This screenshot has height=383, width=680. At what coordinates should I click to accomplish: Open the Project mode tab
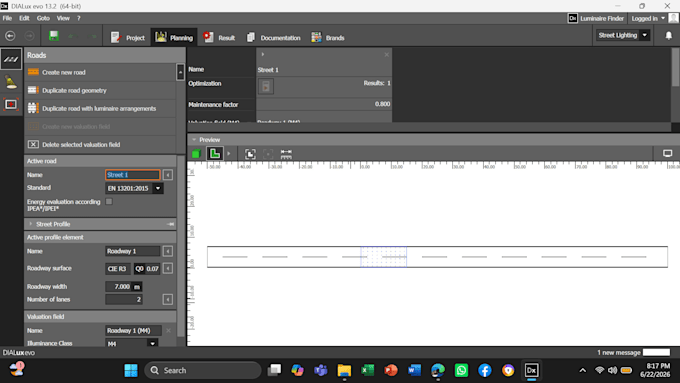point(128,38)
